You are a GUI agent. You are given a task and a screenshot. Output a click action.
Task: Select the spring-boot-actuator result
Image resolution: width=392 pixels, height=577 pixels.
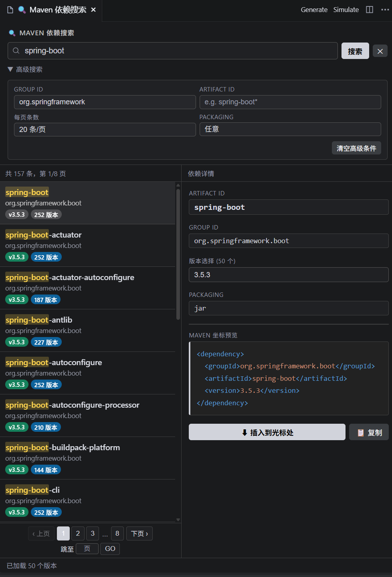coord(87,246)
